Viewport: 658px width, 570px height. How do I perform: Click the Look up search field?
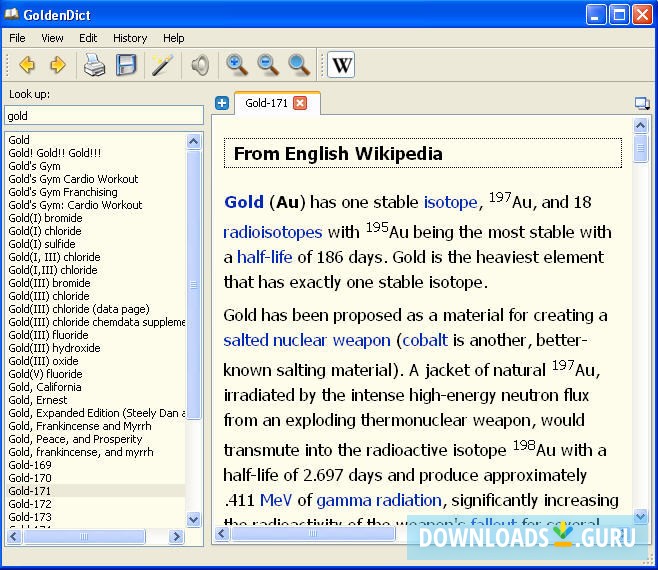pos(104,115)
